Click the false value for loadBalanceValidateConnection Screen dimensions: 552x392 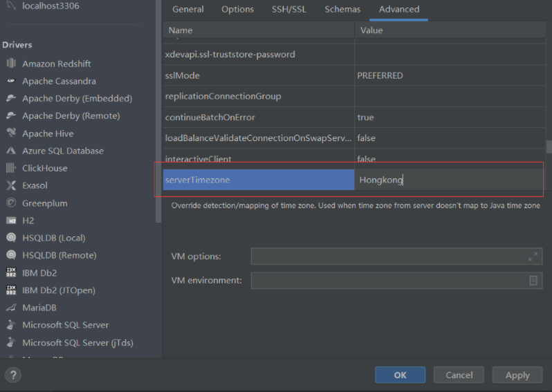(x=366, y=138)
